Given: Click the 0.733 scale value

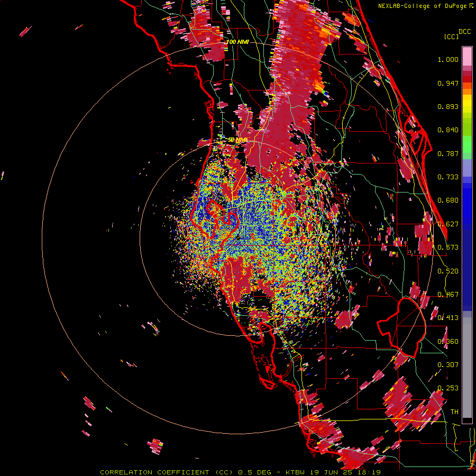Looking at the screenshot, I should coord(448,177).
